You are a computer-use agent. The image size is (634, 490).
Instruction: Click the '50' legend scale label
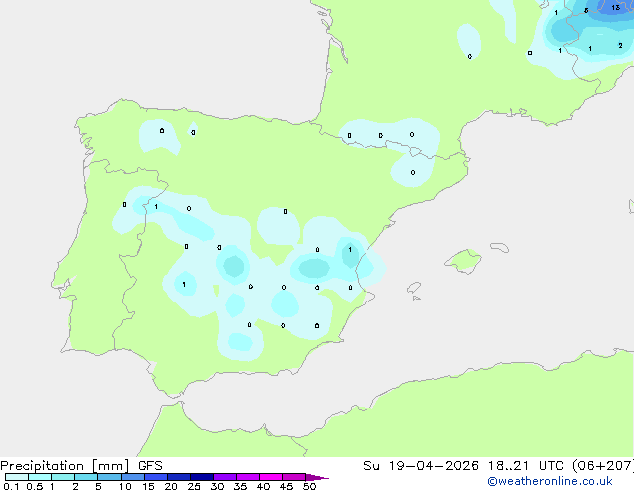[x=309, y=486]
